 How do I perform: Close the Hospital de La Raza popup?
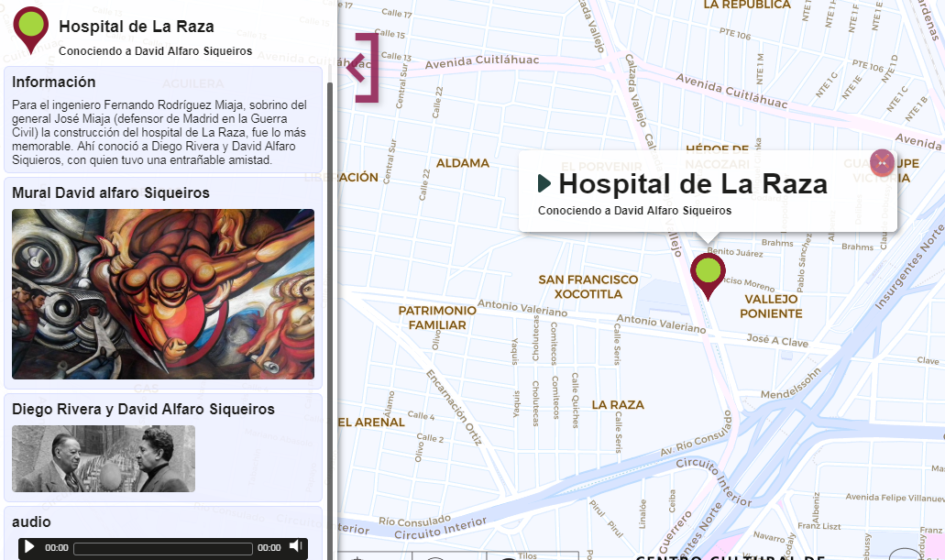tap(882, 161)
